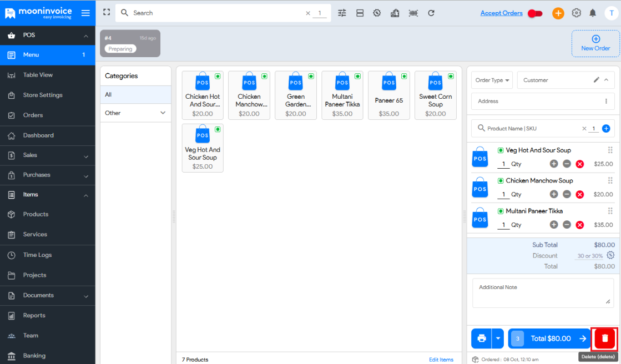The height and width of the screenshot is (364, 621).
Task: Open the print options dropdown arrow
Action: (x=498, y=338)
